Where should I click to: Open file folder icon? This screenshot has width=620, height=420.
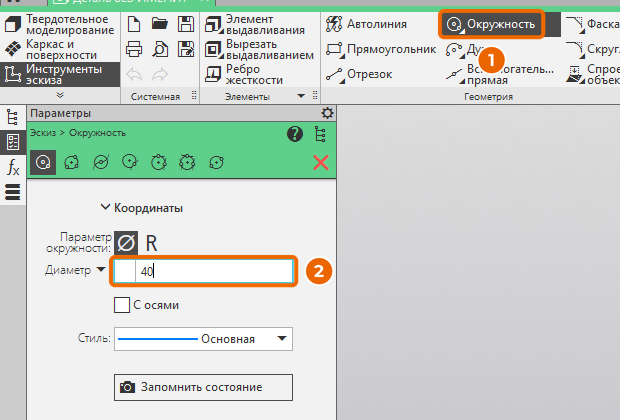[160, 25]
